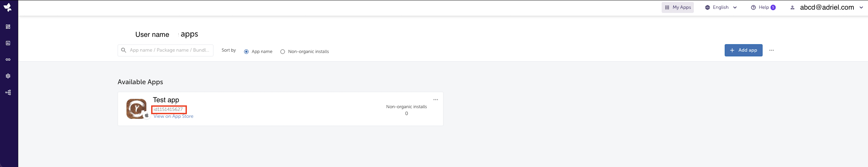Image resolution: width=868 pixels, height=167 pixels.
Task: Click the Add app button
Action: pyautogui.click(x=743, y=50)
